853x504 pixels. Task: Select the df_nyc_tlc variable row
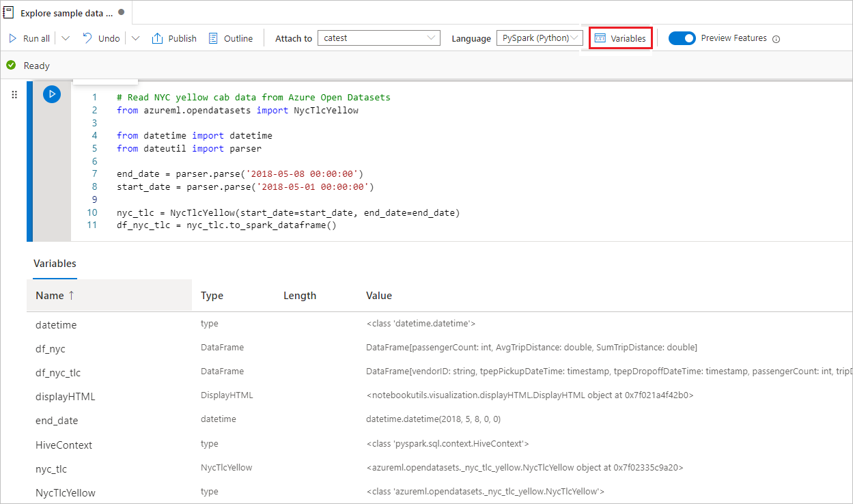[x=57, y=372]
